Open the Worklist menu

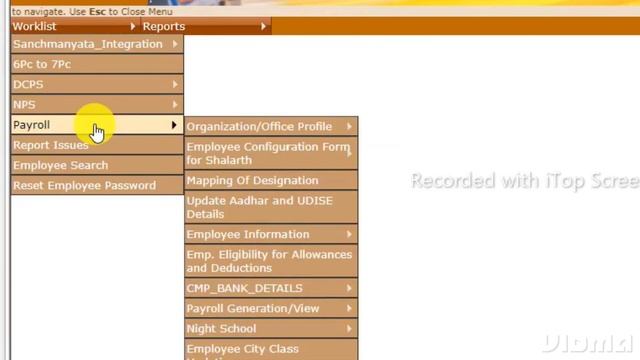click(76, 27)
